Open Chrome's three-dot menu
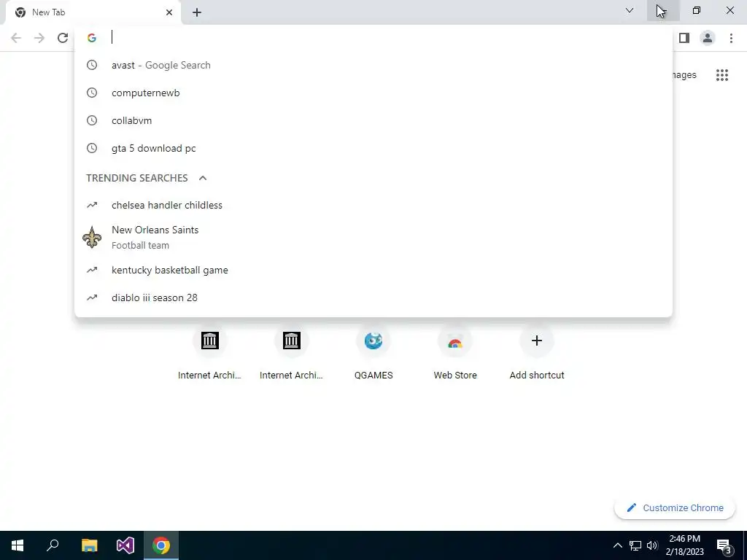747x560 pixels. (731, 38)
